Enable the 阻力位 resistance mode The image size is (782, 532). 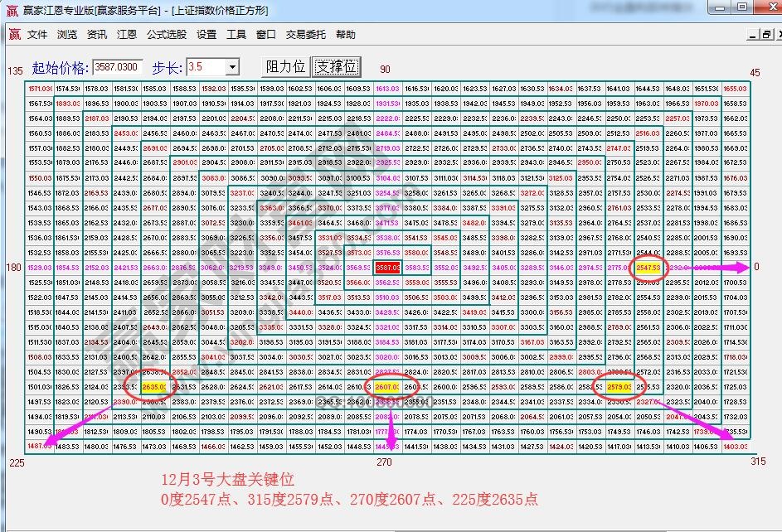pyautogui.click(x=286, y=66)
